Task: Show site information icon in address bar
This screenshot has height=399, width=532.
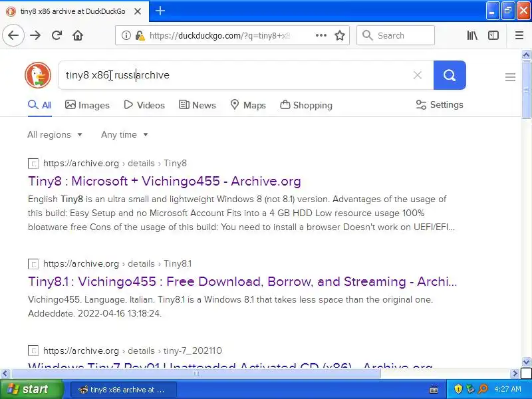Action: tap(126, 35)
